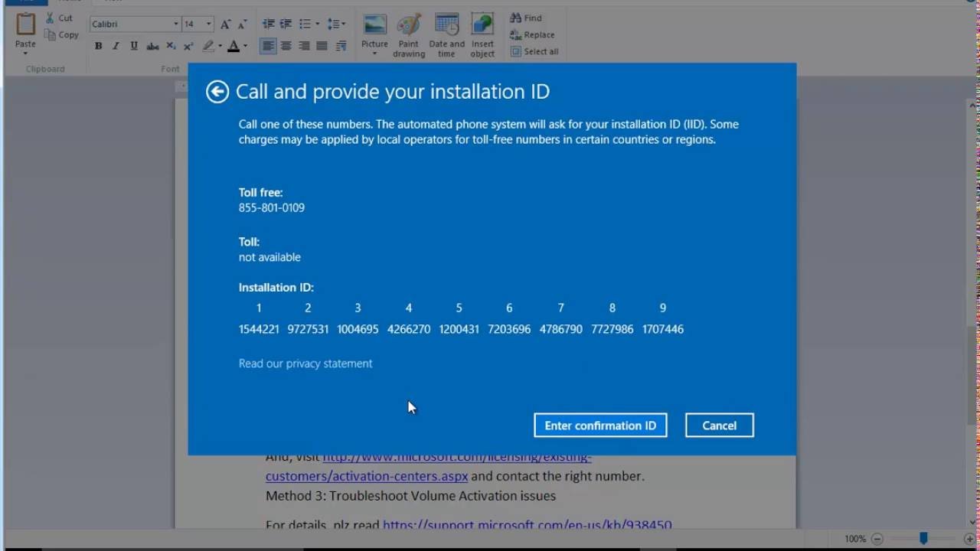Open the font size 14 dropdown
Image resolution: width=980 pixels, height=551 pixels.
(208, 24)
